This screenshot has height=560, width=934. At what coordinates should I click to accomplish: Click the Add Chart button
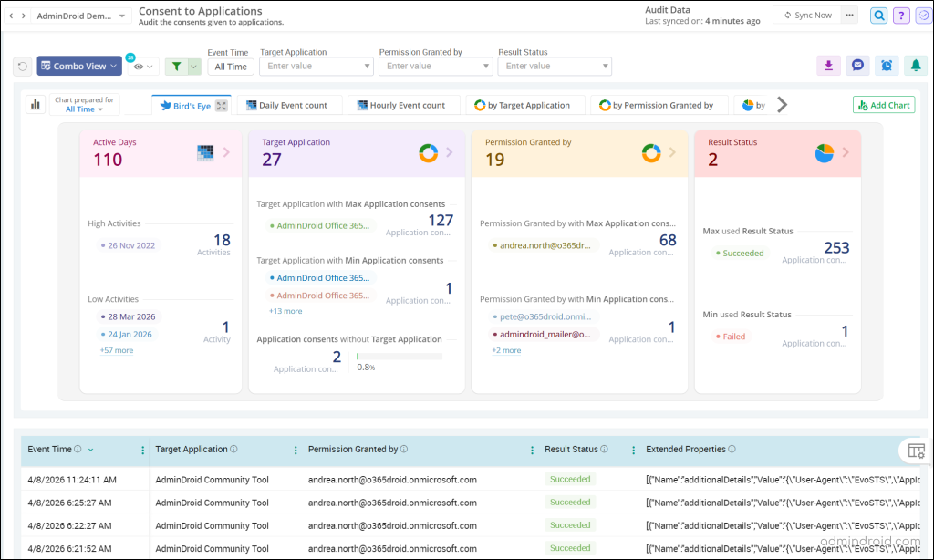tap(884, 105)
